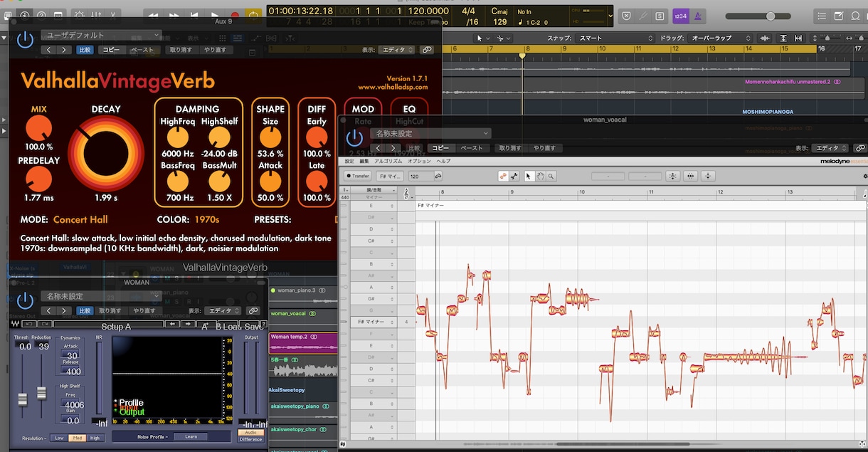Select Melodyne zoom magnifier tool
The width and height of the screenshot is (868, 452).
[551, 176]
